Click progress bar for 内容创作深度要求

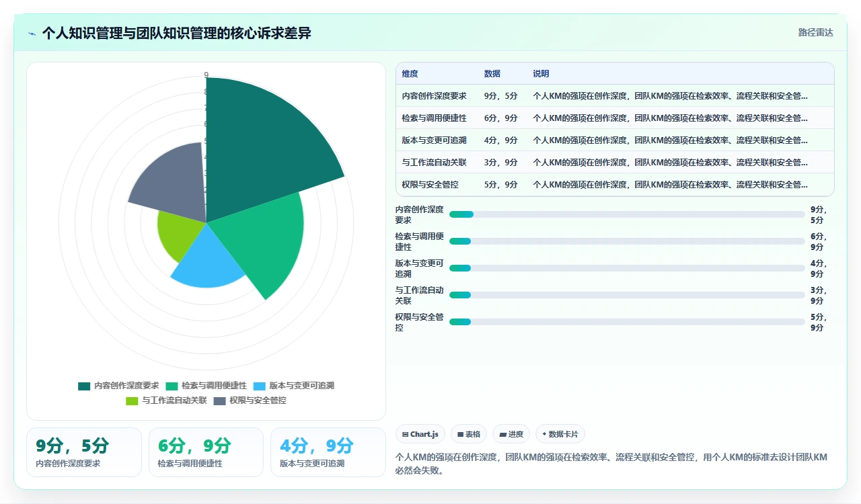(627, 214)
